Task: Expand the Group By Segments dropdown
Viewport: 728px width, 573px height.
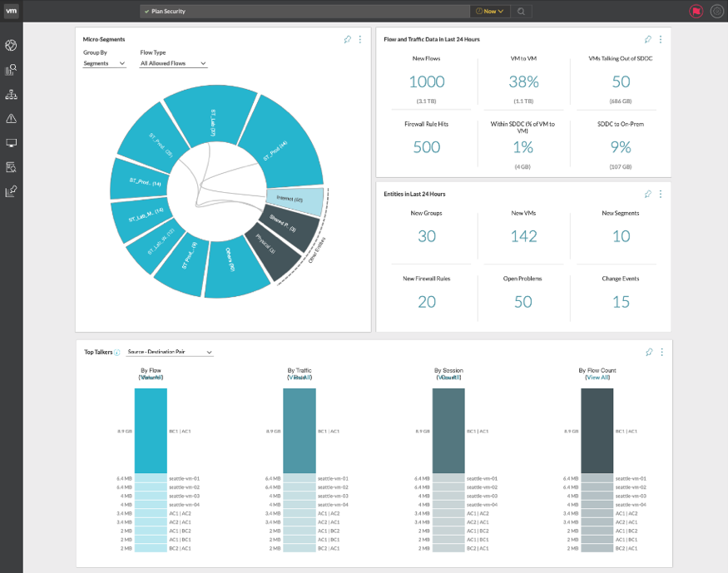Action: [105, 63]
